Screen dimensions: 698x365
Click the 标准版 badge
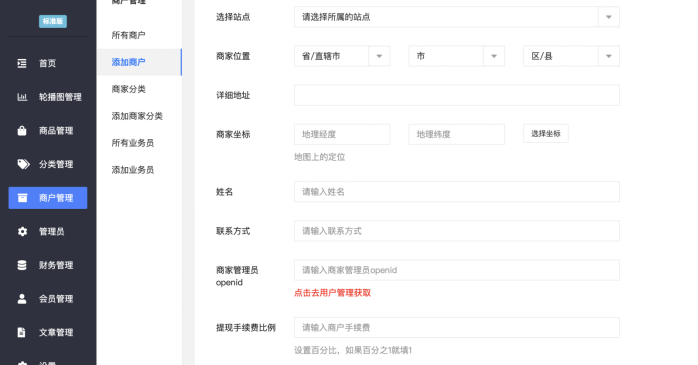(53, 21)
